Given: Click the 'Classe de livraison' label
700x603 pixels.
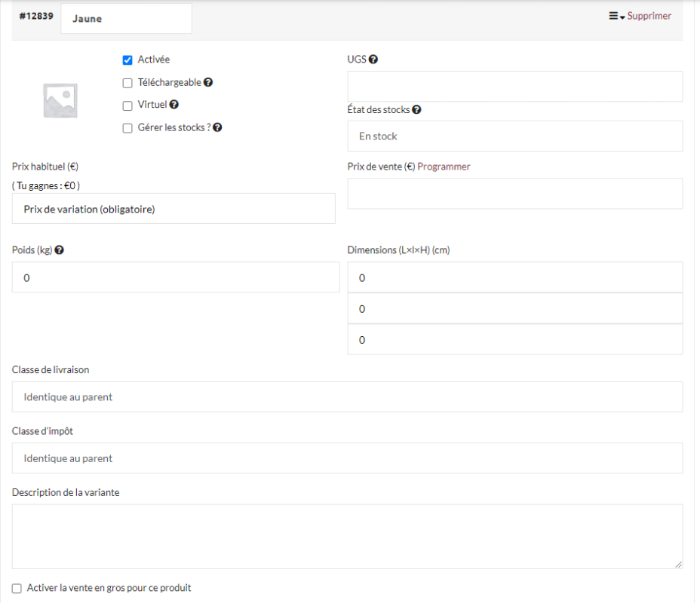Looking at the screenshot, I should pos(51,370).
